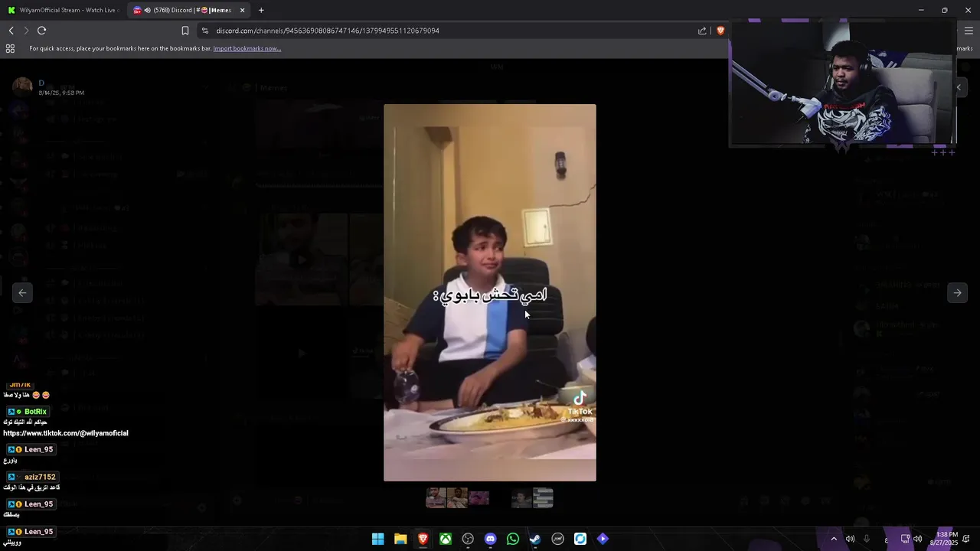This screenshot has height=551, width=980.
Task: Open site information icon beside the URL
Action: click(x=204, y=31)
